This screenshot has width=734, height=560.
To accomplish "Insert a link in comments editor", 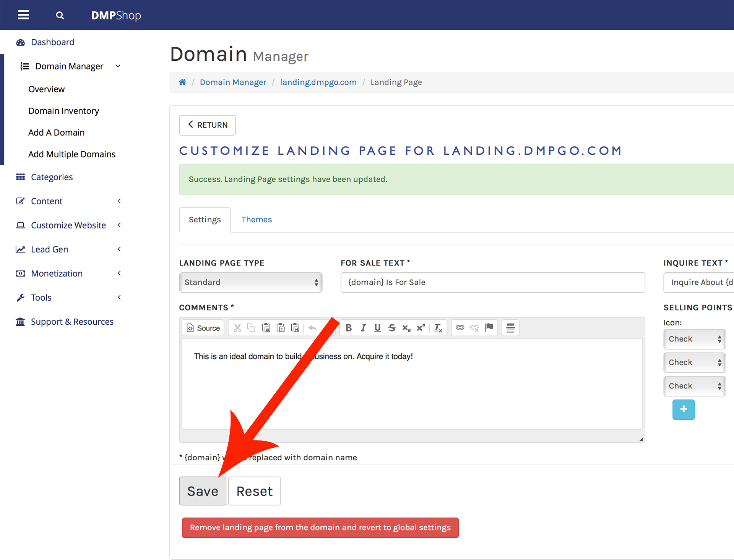I will pos(460,328).
